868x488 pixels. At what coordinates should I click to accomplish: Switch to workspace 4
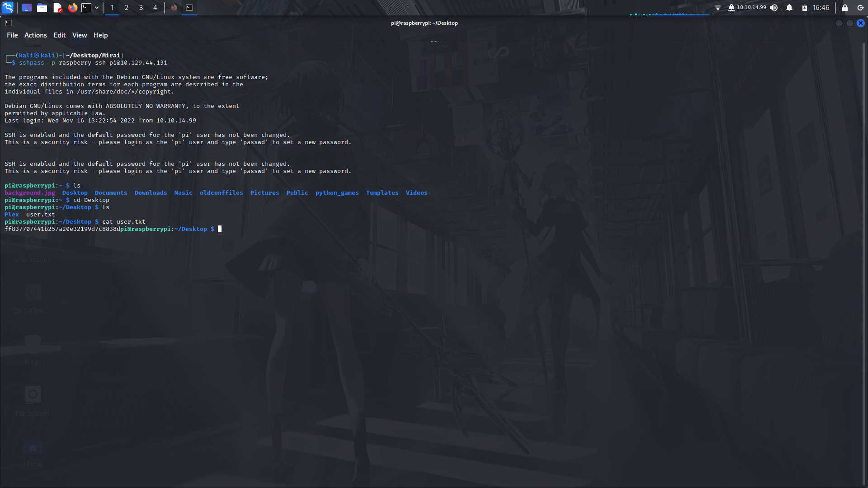coord(155,8)
